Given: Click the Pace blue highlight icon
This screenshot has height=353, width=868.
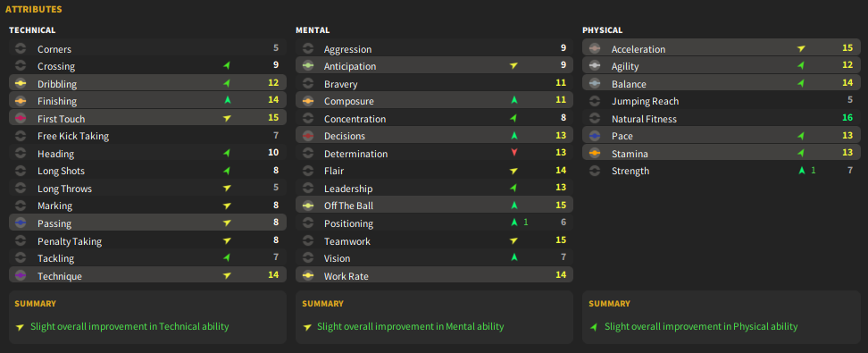Looking at the screenshot, I should coord(595,136).
